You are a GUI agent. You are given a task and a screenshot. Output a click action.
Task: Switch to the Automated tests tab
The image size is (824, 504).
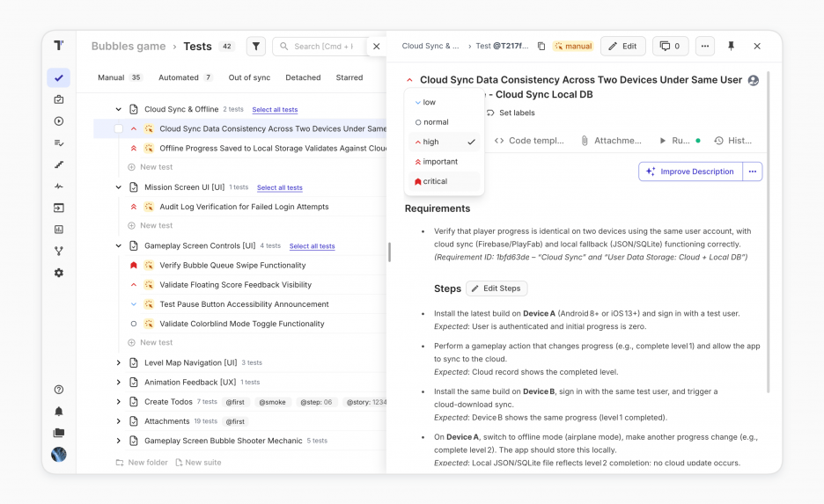186,77
